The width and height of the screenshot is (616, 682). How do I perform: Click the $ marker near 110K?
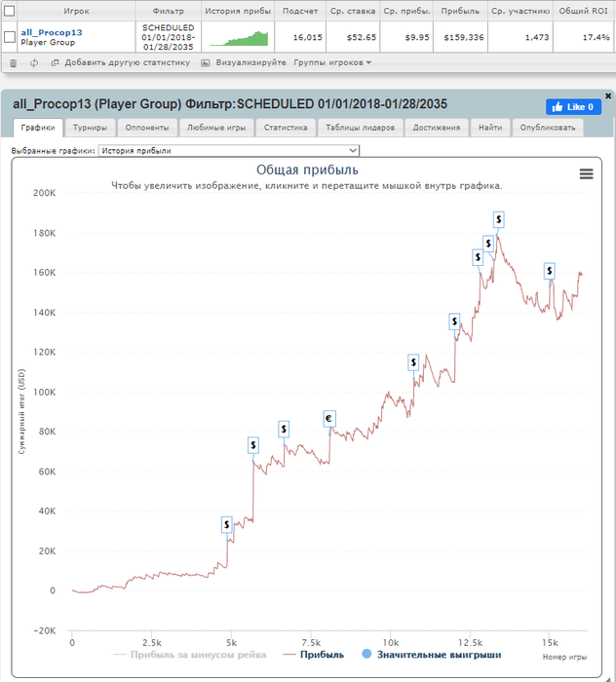[413, 362]
